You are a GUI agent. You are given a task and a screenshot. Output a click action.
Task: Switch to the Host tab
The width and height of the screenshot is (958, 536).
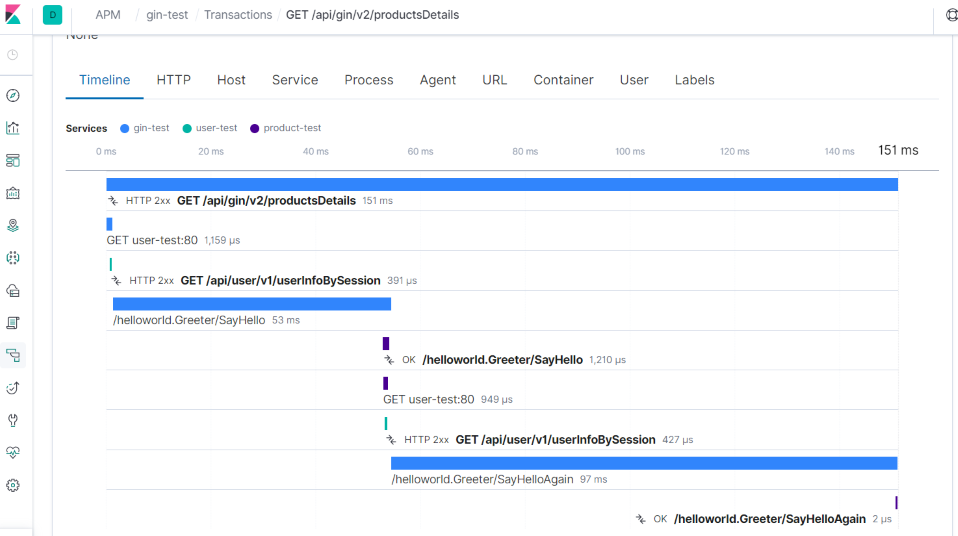[x=231, y=80]
